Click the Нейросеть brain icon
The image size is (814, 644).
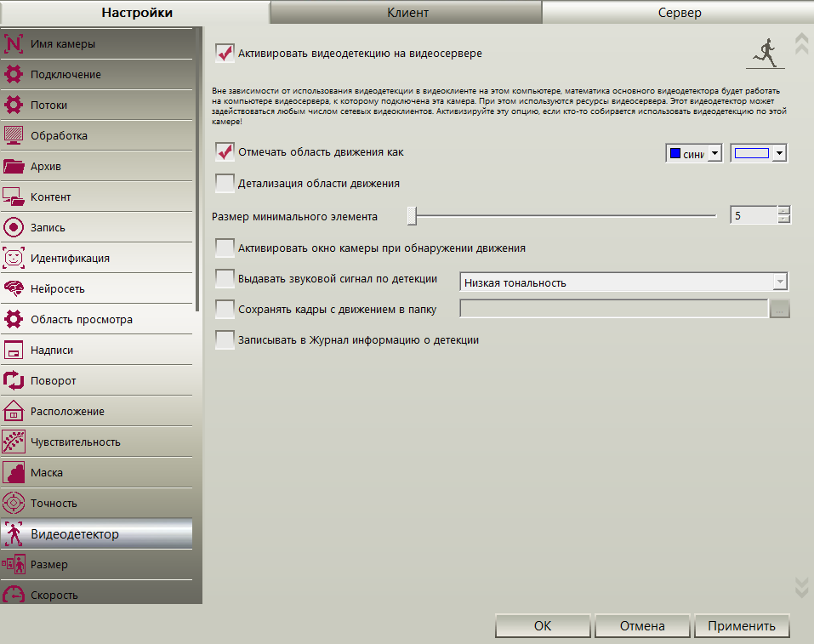click(14, 288)
